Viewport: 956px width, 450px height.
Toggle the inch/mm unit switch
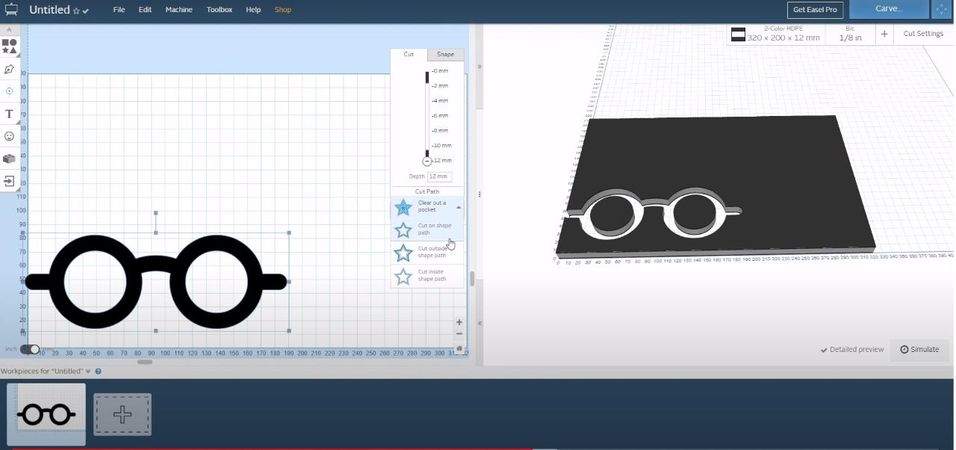[x=29, y=349]
